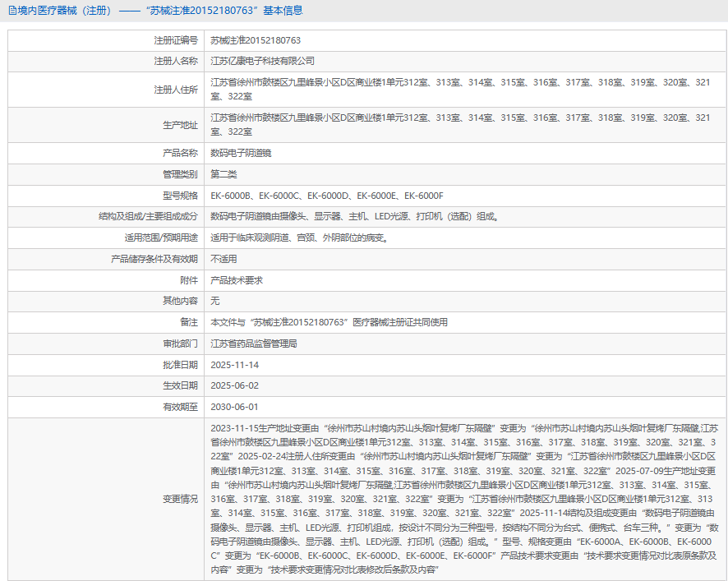Image resolution: width=728 pixels, height=581 pixels.
Task: Click effective date 2025-06-02
Action: pyautogui.click(x=234, y=385)
